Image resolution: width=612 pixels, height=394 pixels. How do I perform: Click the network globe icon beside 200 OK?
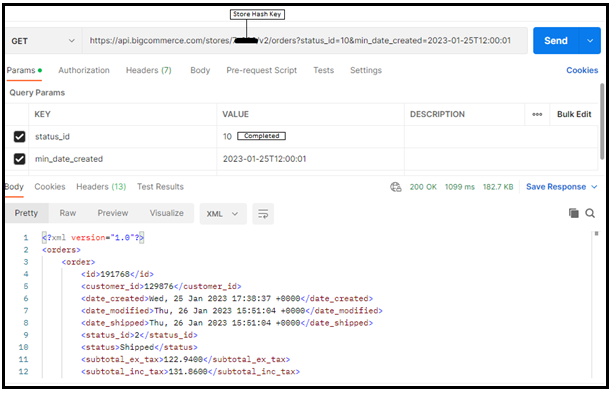pos(395,187)
